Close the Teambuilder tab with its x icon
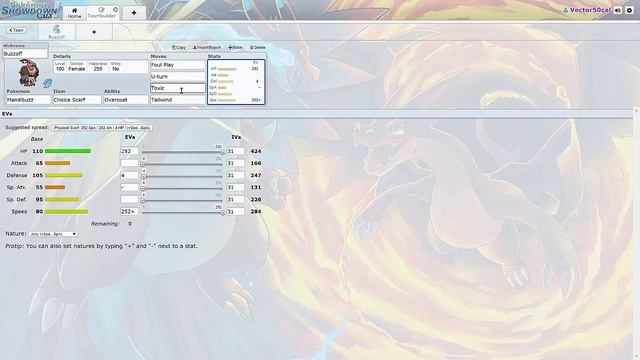This screenshot has height=360, width=640. click(x=116, y=10)
